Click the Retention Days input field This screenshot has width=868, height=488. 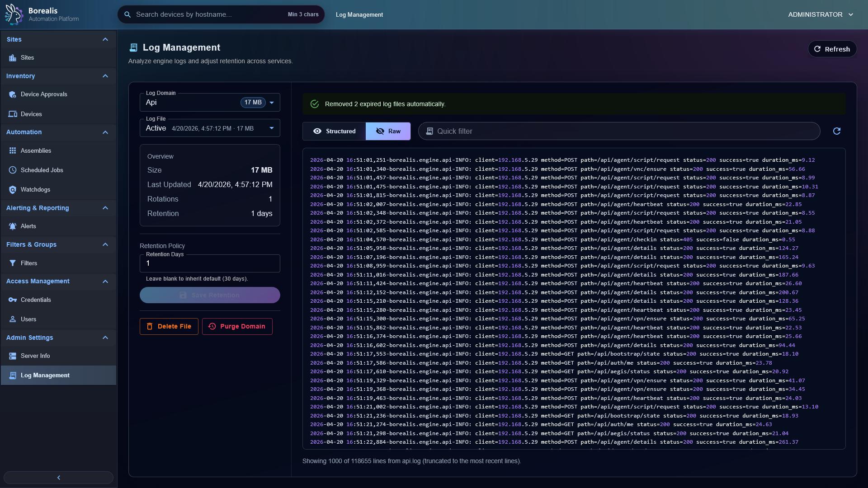click(210, 263)
